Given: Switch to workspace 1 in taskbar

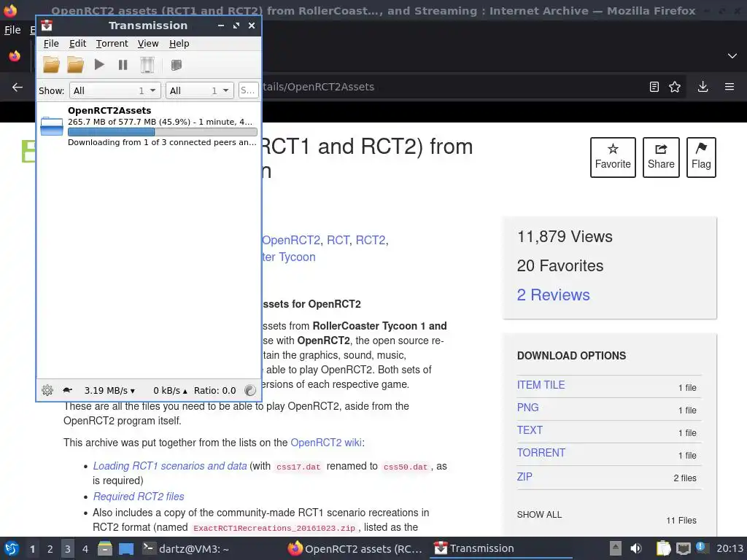Looking at the screenshot, I should click(32, 549).
